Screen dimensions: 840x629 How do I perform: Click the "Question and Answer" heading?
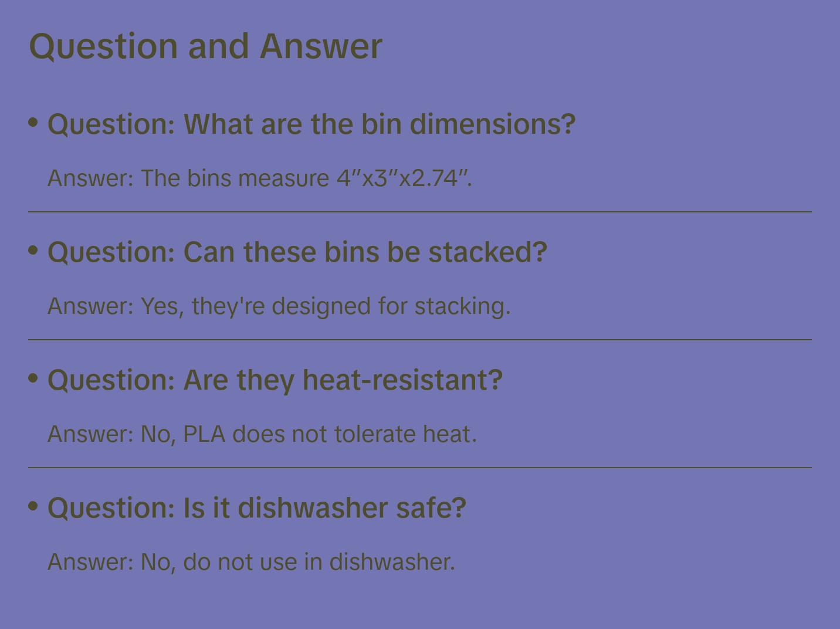pos(205,46)
